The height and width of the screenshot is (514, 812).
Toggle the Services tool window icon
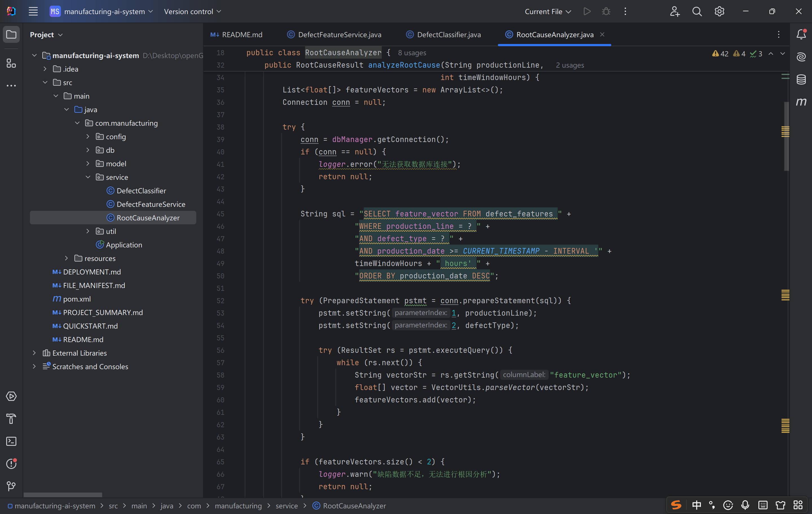coord(11,396)
